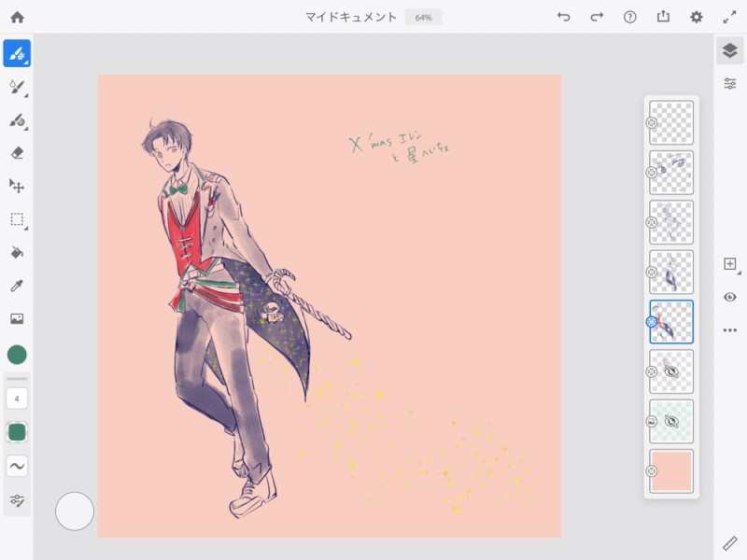Select the top empty layer thumbnail
Screen dimensions: 747x560
coord(671,123)
